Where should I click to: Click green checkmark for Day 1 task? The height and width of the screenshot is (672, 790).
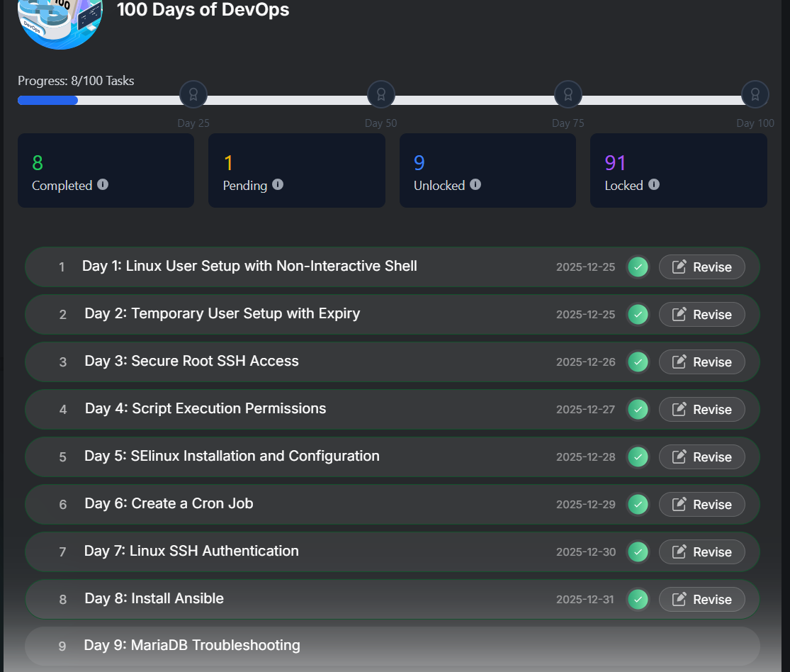(x=638, y=267)
